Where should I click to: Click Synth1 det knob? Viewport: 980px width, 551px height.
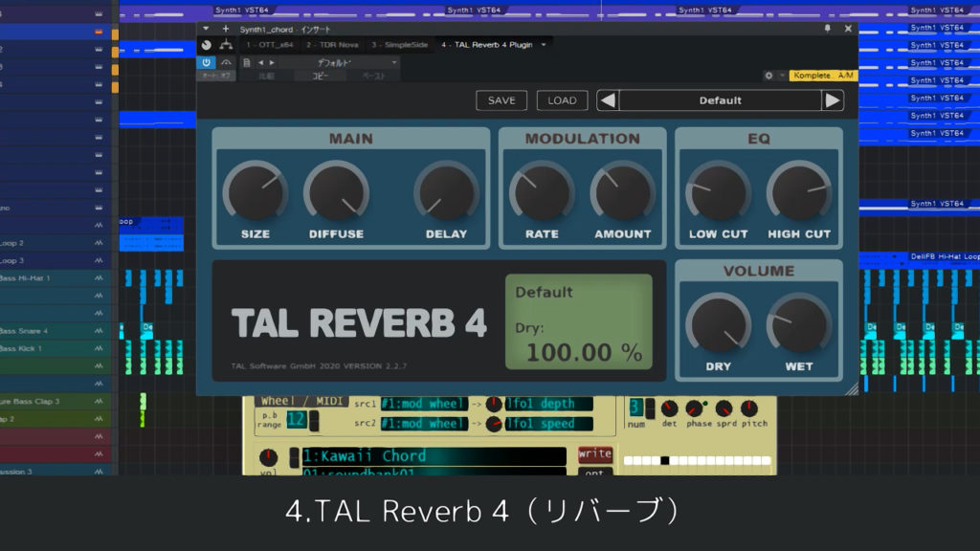coord(669,408)
